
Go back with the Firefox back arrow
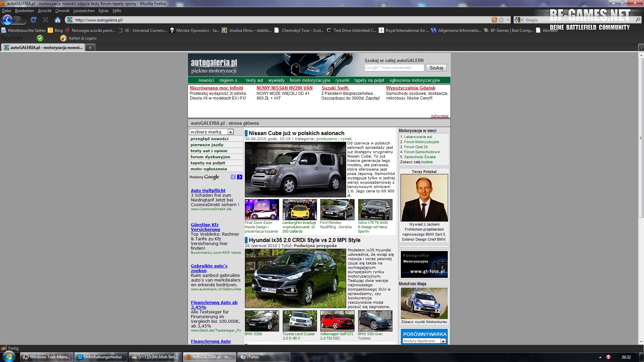7,20
